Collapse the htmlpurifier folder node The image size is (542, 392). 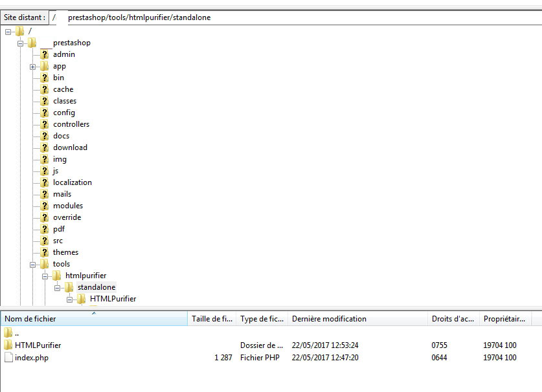tap(45, 276)
